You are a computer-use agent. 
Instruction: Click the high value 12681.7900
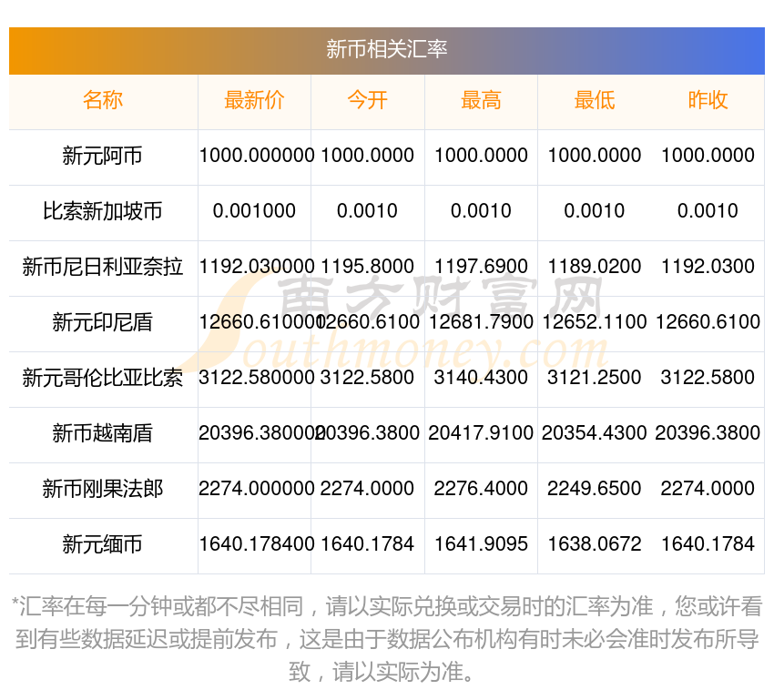[481, 322]
